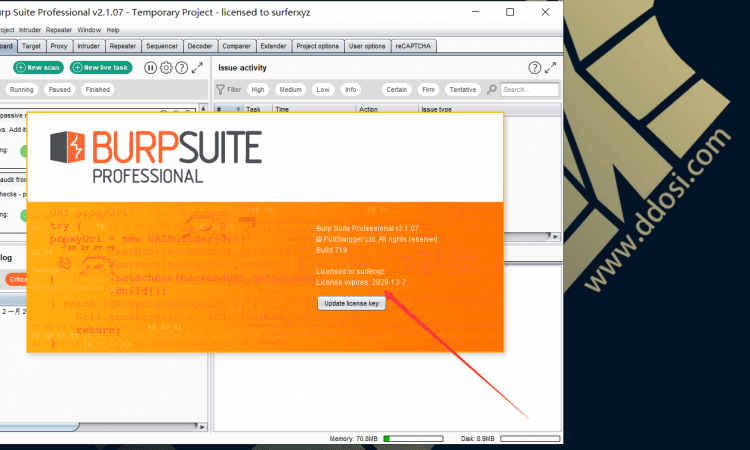The height and width of the screenshot is (450, 750).
Task: Open the Decoder tab
Action: click(200, 46)
